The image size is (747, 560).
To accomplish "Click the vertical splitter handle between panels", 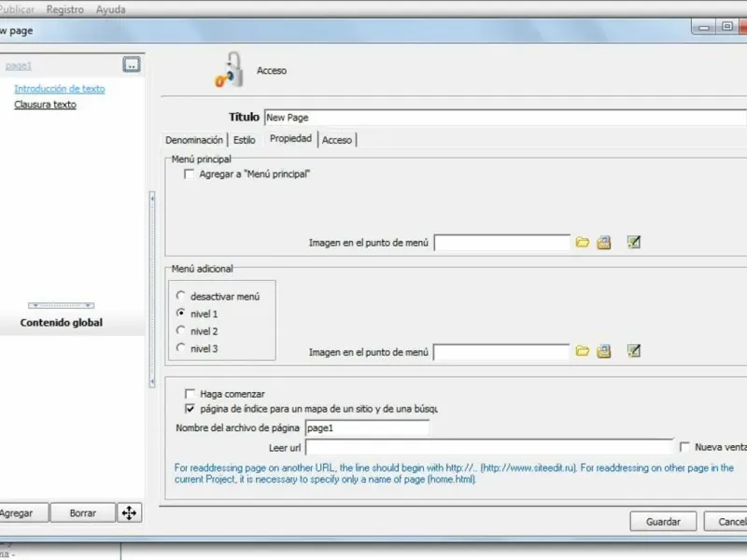I will point(152,289).
